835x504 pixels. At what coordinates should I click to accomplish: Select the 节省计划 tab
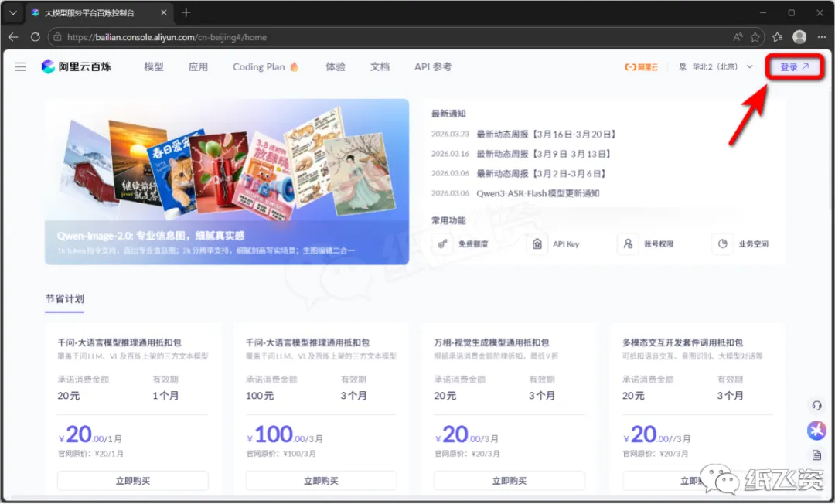coord(64,298)
